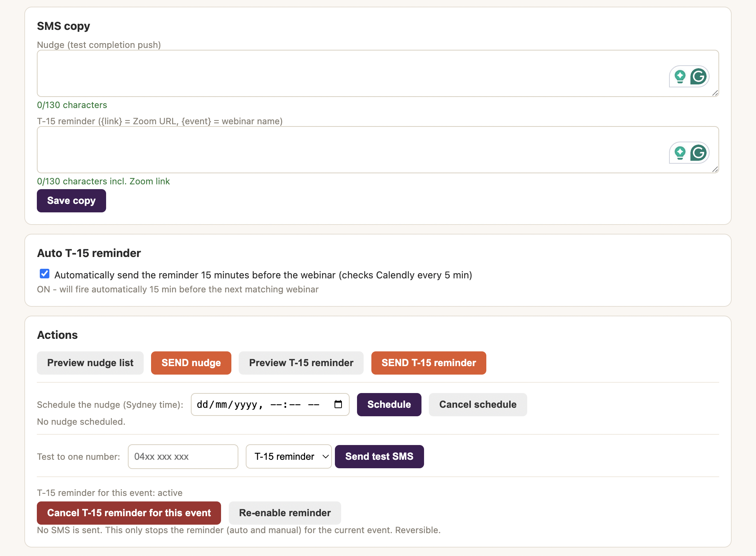Click the 'SMS copy' heading
The height and width of the screenshot is (556, 756).
pyautogui.click(x=63, y=26)
